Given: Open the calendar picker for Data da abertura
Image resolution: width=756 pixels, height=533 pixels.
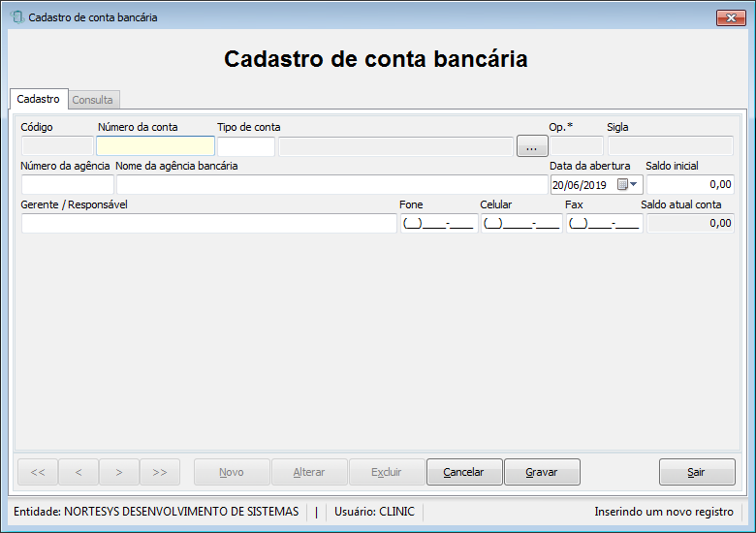Looking at the screenshot, I should tap(622, 184).
